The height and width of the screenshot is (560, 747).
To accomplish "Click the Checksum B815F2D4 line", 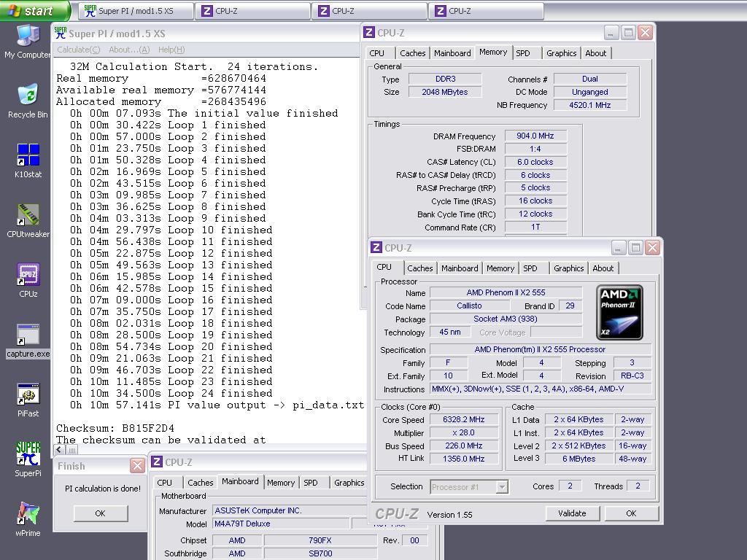I will coord(115,428).
